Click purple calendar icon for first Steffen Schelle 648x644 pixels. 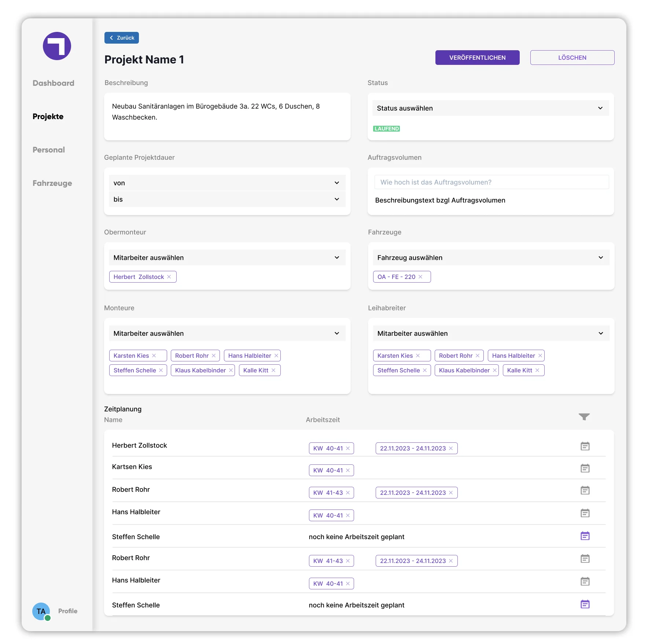(x=585, y=536)
